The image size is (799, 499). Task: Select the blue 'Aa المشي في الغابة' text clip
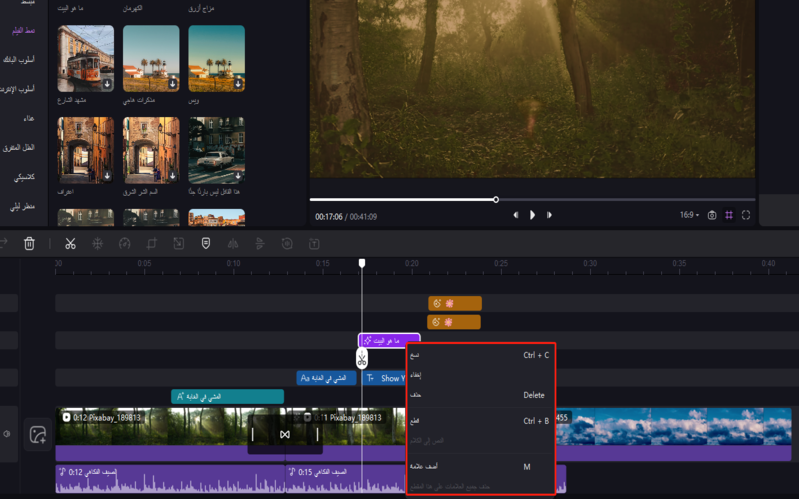pos(326,378)
